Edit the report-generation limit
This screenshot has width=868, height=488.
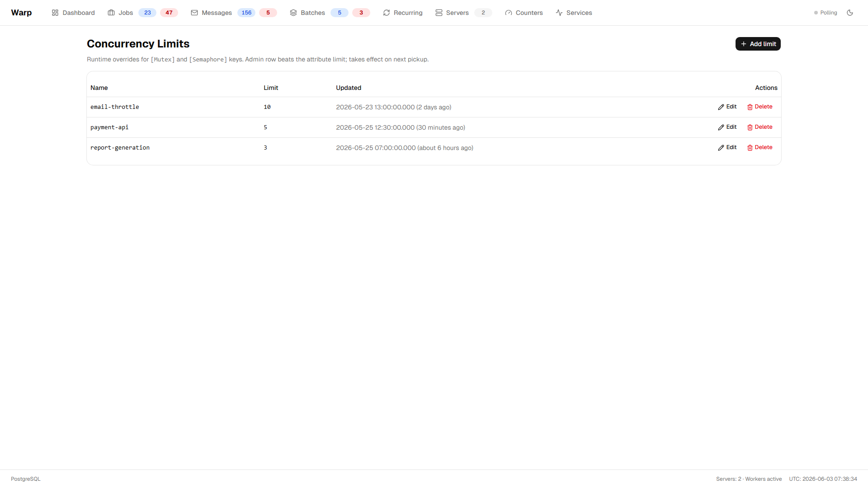[727, 148]
